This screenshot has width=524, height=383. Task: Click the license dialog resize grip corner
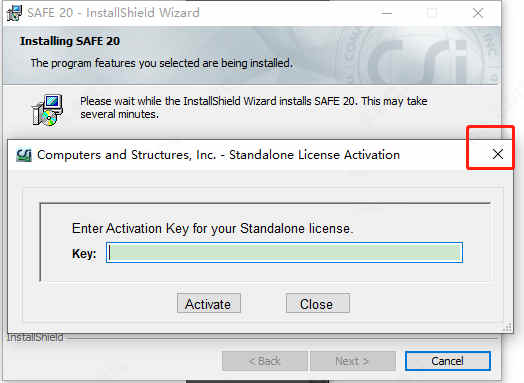pyautogui.click(x=507, y=327)
